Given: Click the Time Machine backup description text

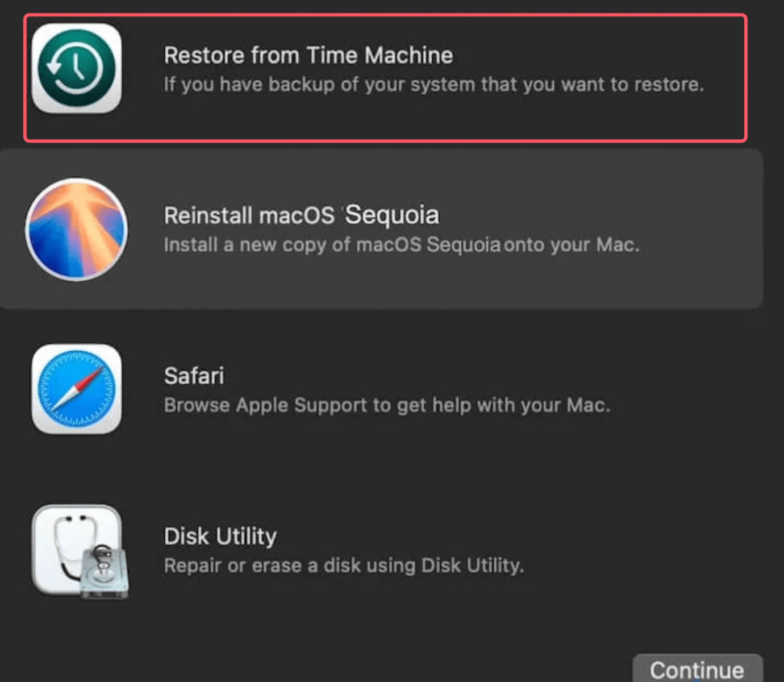Looking at the screenshot, I should tap(434, 84).
